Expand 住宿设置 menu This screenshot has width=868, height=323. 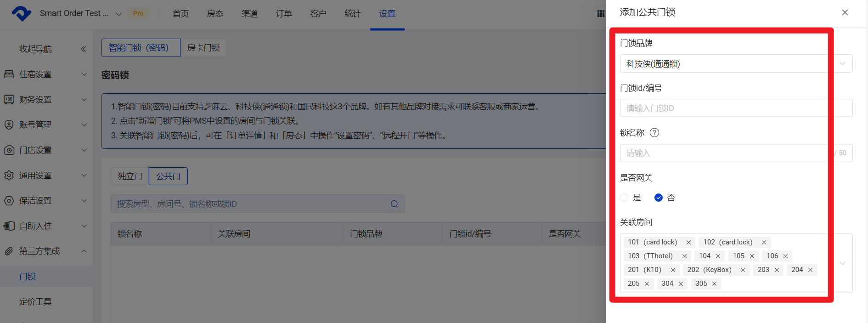[x=84, y=74]
